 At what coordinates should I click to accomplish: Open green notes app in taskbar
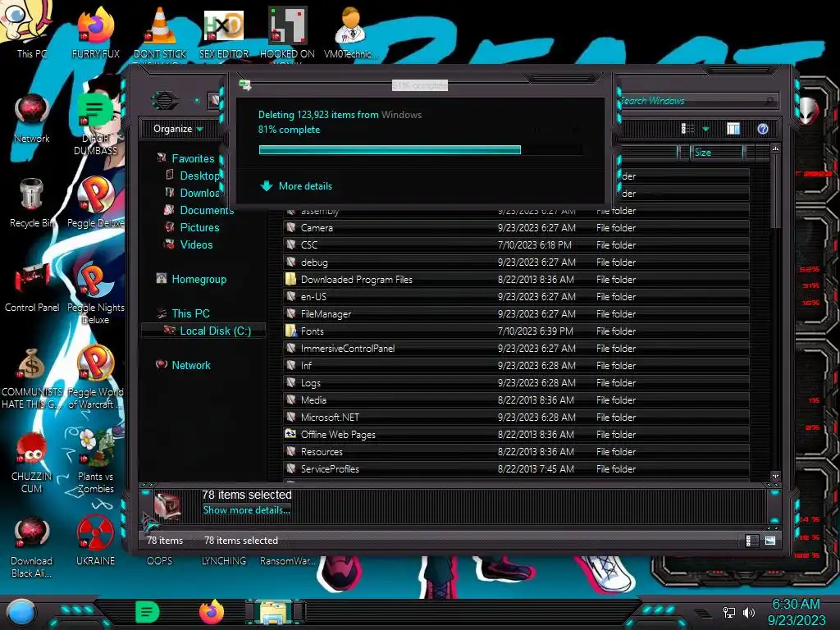[148, 612]
